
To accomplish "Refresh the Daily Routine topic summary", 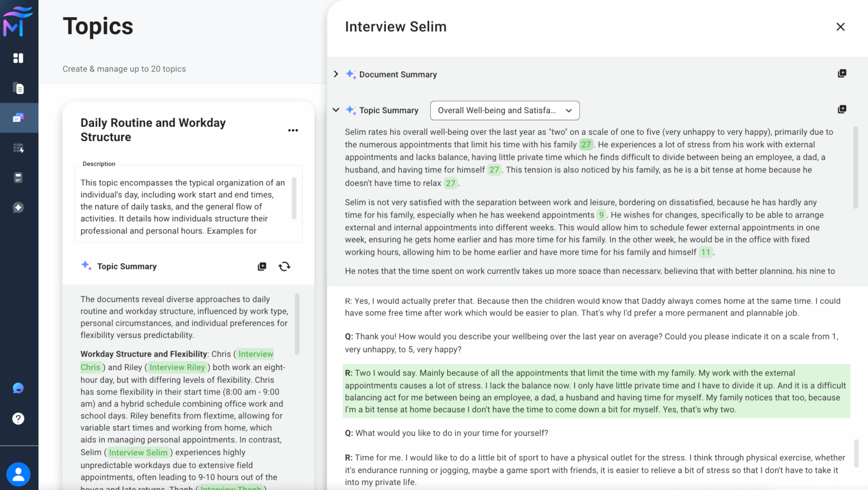I will (284, 266).
